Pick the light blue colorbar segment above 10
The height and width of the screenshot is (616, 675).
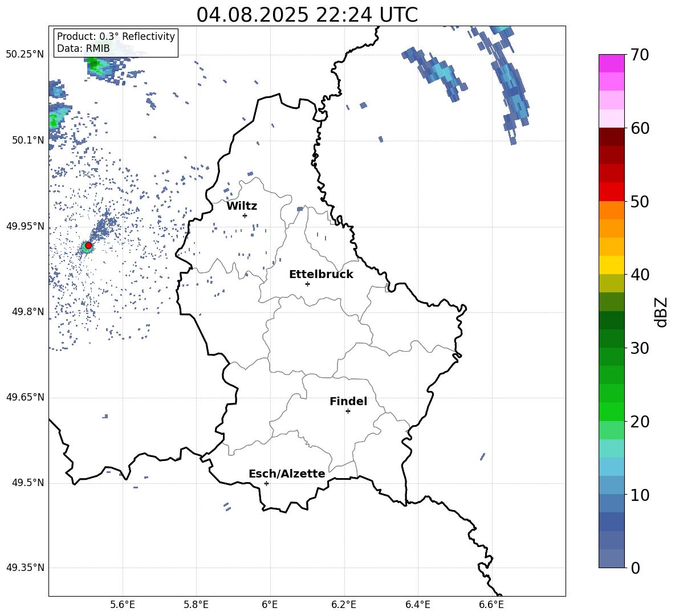coord(612,467)
